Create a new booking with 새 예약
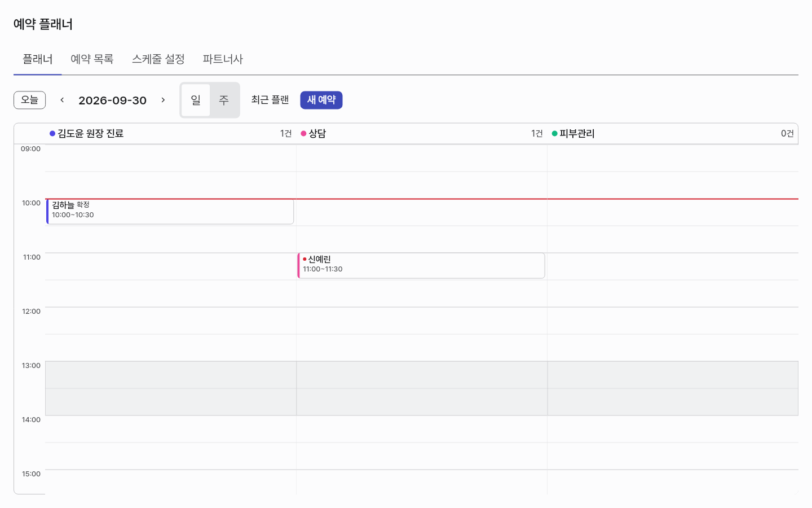This screenshot has width=812, height=508. tap(321, 100)
